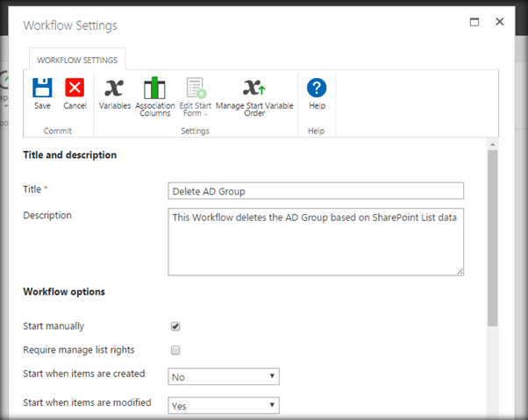Close the Workflow Settings dialog

(500, 22)
